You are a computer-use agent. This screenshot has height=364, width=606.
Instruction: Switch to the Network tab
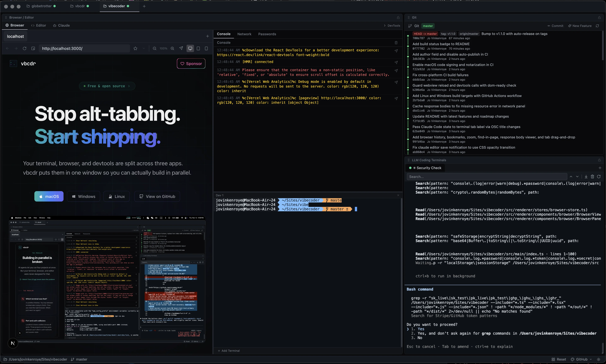pyautogui.click(x=244, y=34)
